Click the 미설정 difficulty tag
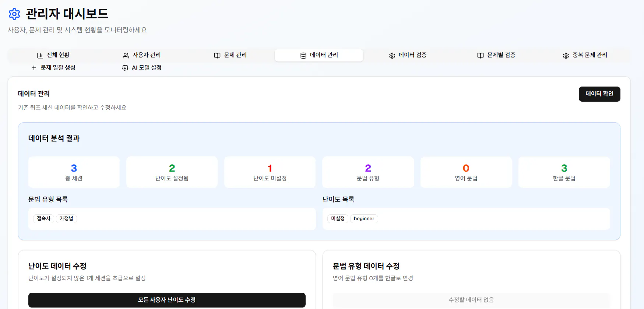 click(x=338, y=218)
